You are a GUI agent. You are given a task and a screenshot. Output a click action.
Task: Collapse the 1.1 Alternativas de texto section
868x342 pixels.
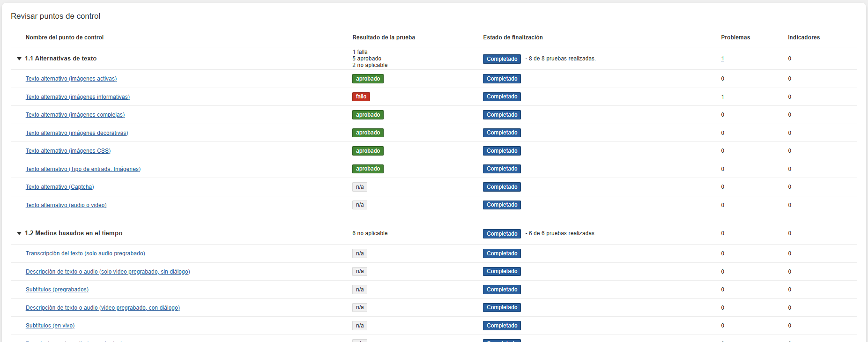pyautogui.click(x=19, y=59)
